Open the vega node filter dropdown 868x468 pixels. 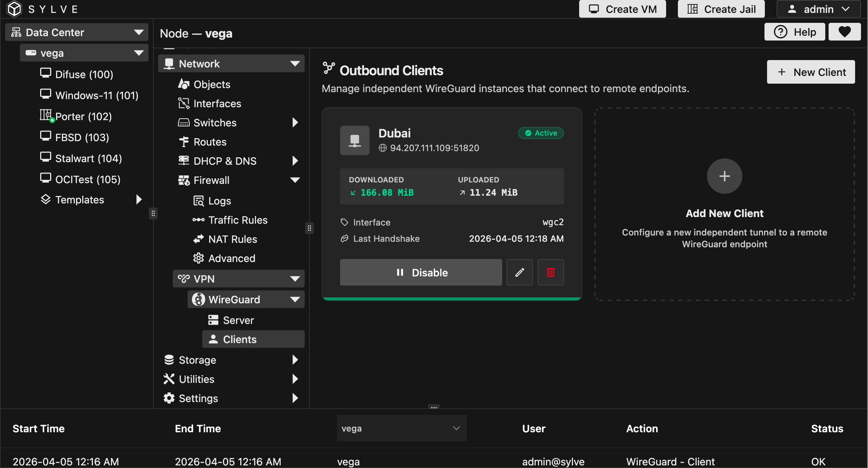coord(401,428)
